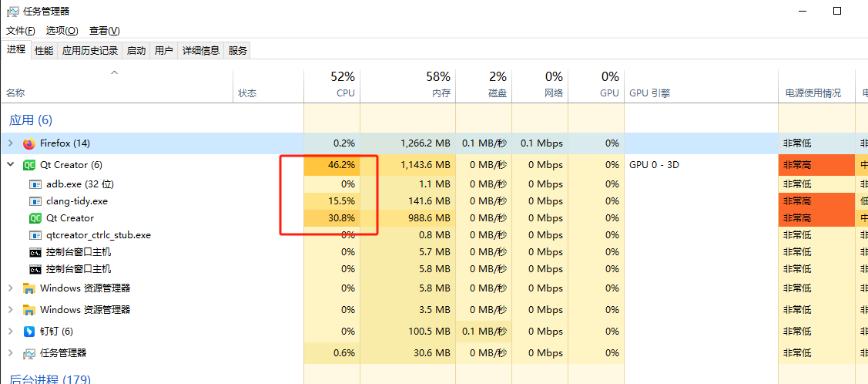Select the Firefox (14) row name
Screen dimensions: 868x384
coord(65,143)
